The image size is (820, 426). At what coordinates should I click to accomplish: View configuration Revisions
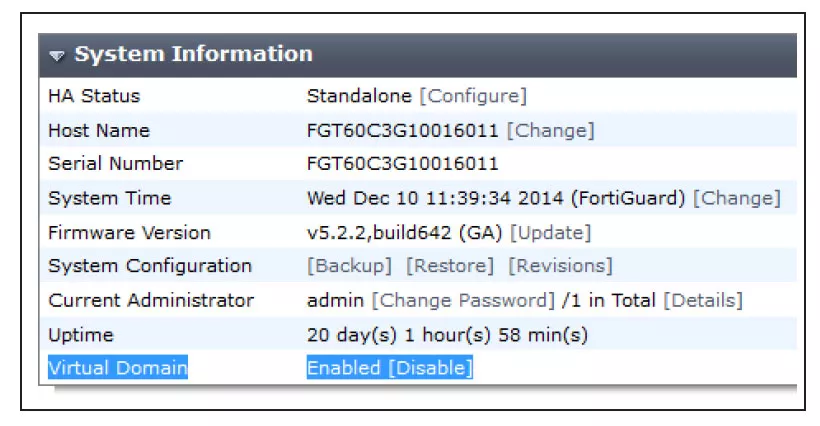pos(560,266)
